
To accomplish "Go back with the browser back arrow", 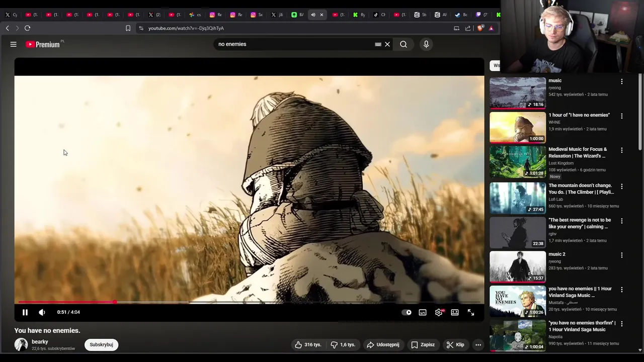I will (x=8, y=28).
